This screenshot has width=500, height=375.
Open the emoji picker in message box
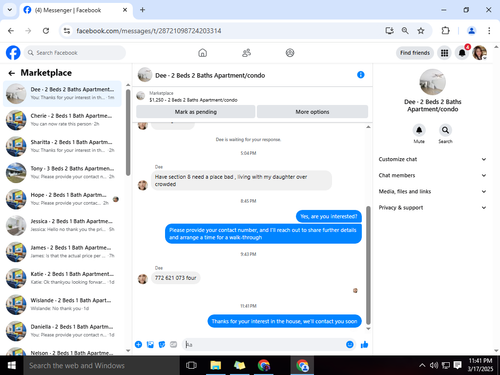point(350,344)
